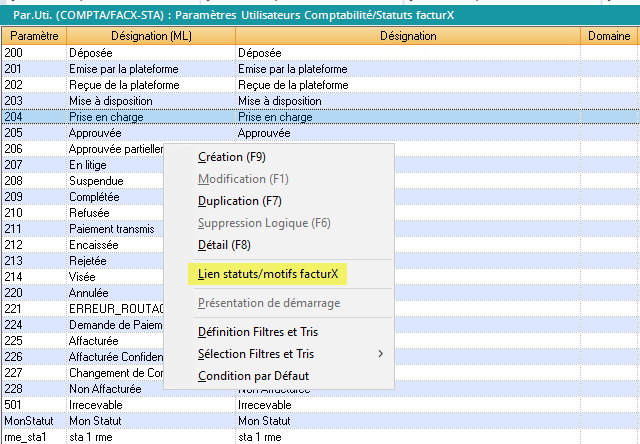The height and width of the screenshot is (444, 640).
Task: Click the Sélection Filtres submenu arrow
Action: click(380, 354)
